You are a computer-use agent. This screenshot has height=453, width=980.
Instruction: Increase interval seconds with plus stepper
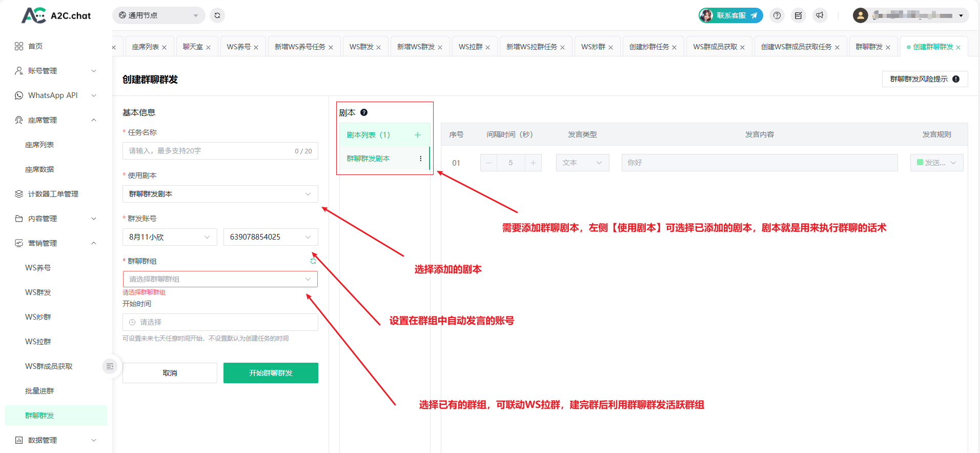[533, 163]
